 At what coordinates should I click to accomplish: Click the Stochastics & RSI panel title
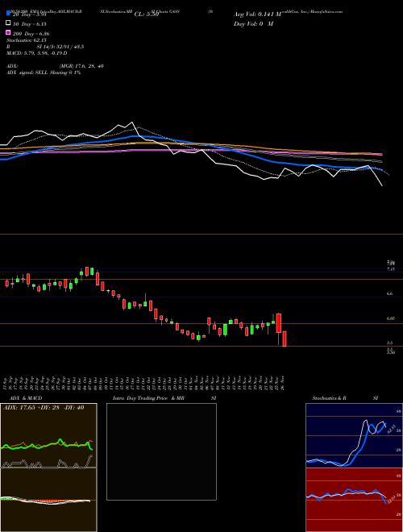(x=345, y=398)
